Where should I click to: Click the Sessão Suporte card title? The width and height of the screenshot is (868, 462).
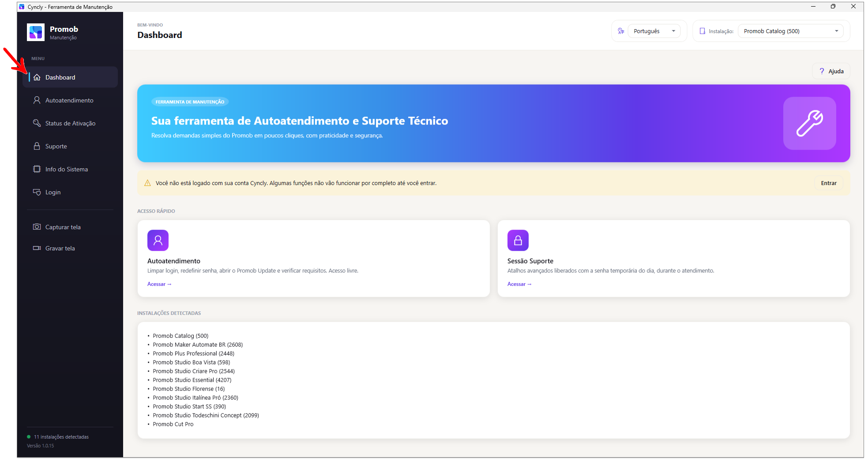click(x=530, y=261)
